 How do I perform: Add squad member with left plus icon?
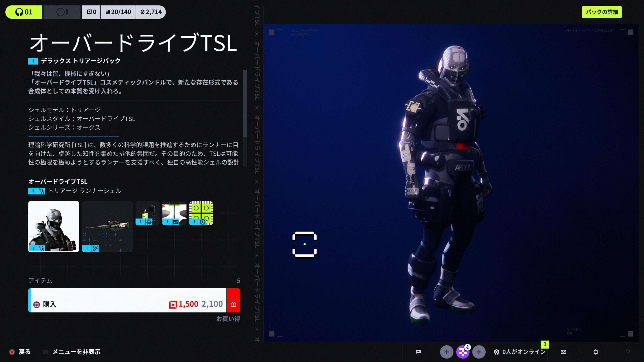[x=447, y=352]
